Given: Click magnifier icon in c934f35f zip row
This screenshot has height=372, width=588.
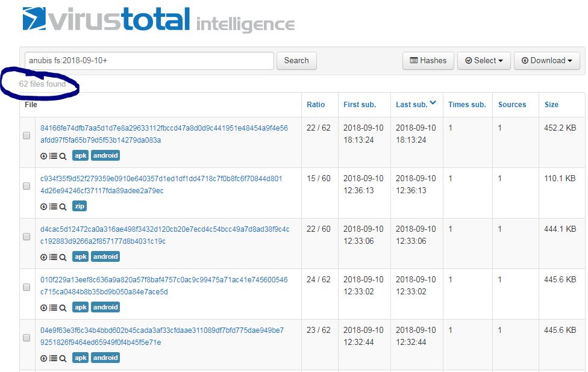Looking at the screenshot, I should [x=63, y=207].
